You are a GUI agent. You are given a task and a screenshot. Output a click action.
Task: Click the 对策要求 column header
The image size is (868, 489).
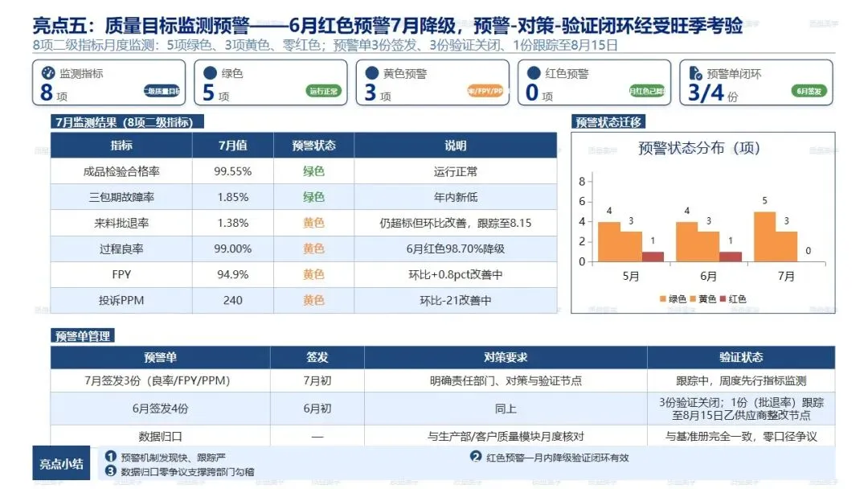pyautogui.click(x=506, y=357)
